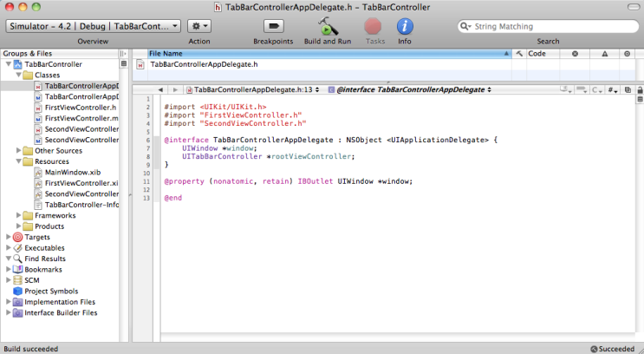Click the SCM database icon

pos(17,280)
